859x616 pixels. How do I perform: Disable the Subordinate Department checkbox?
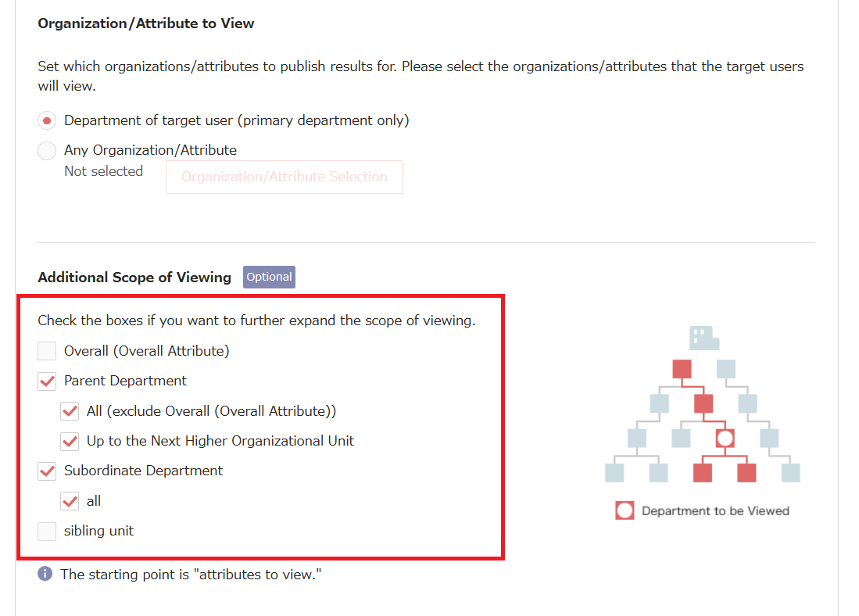click(x=48, y=471)
